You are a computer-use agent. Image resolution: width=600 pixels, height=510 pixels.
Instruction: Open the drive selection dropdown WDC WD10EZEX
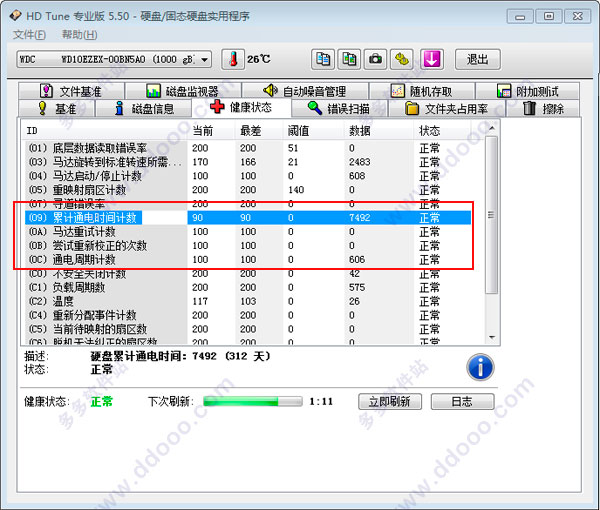click(114, 59)
